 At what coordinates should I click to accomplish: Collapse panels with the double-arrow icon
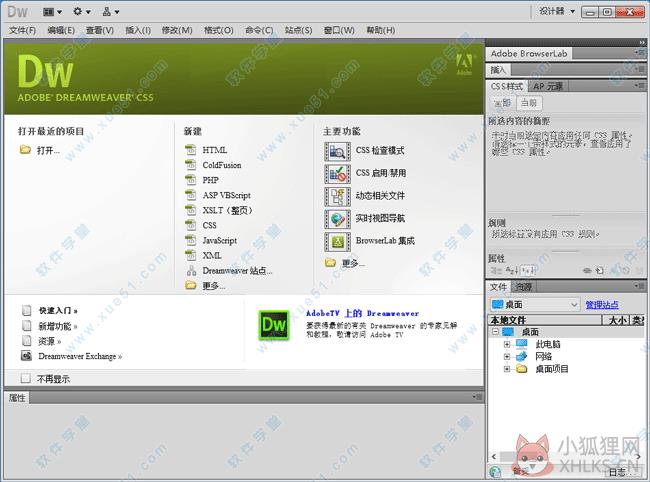point(642,42)
